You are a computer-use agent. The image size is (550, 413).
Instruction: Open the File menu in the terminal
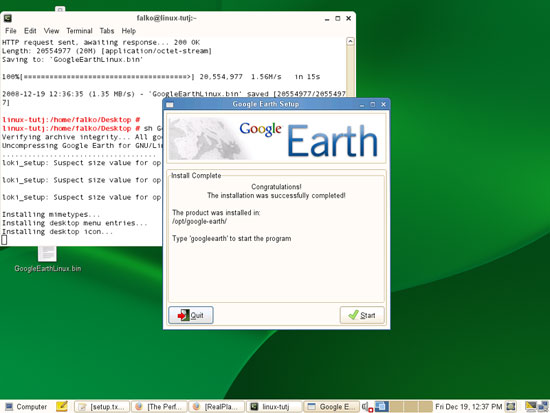11,31
